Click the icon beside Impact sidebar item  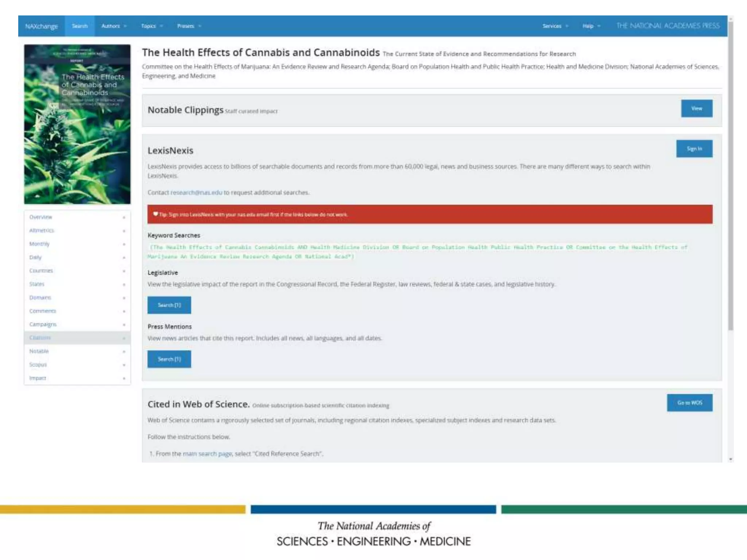click(124, 378)
